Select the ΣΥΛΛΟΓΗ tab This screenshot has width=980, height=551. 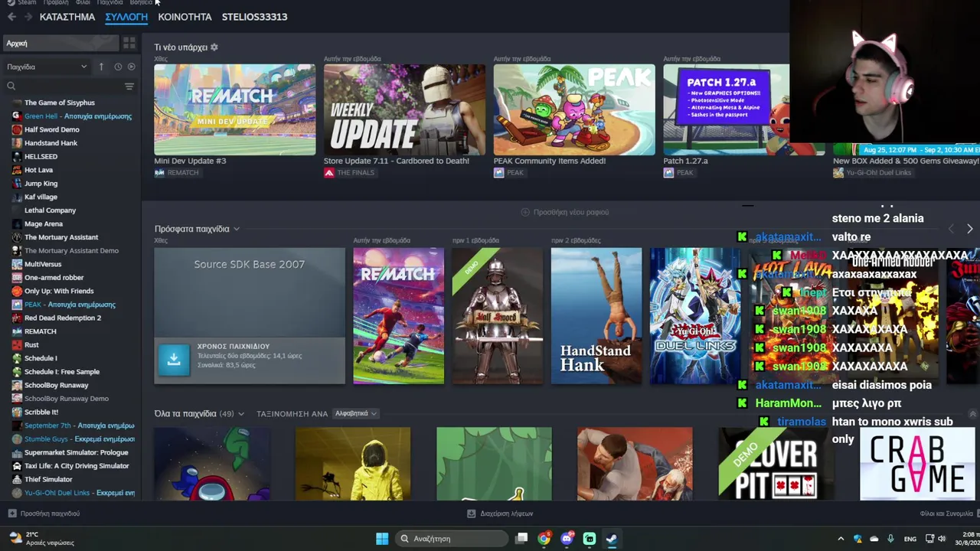126,17
